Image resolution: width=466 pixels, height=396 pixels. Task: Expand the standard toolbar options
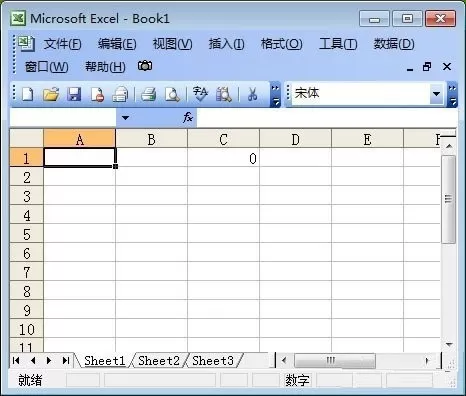click(275, 94)
